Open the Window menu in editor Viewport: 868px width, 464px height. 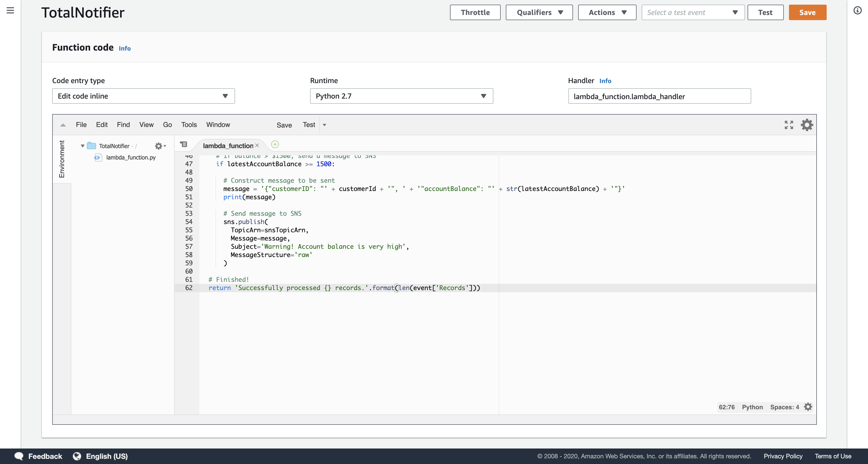click(x=218, y=125)
